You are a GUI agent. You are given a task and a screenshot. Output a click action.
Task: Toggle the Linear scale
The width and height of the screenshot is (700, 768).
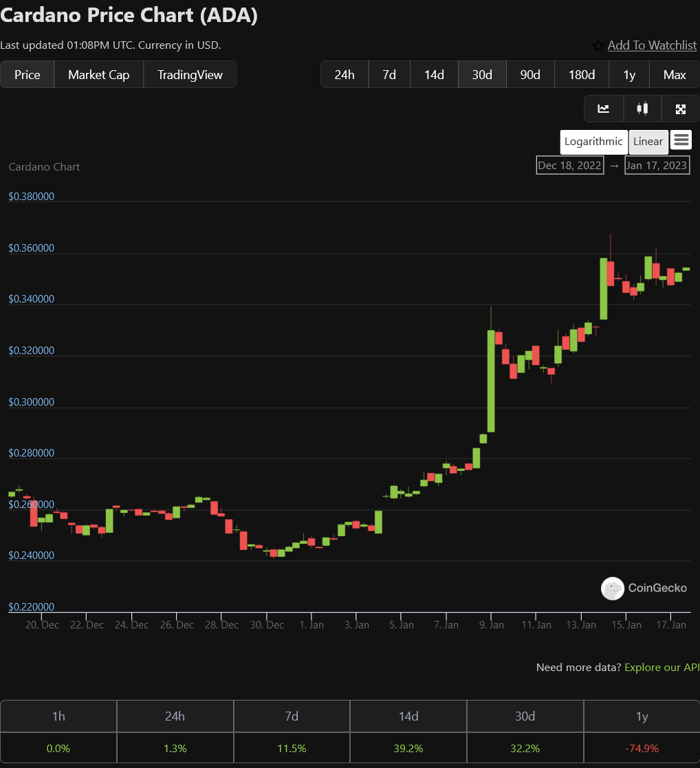click(648, 142)
